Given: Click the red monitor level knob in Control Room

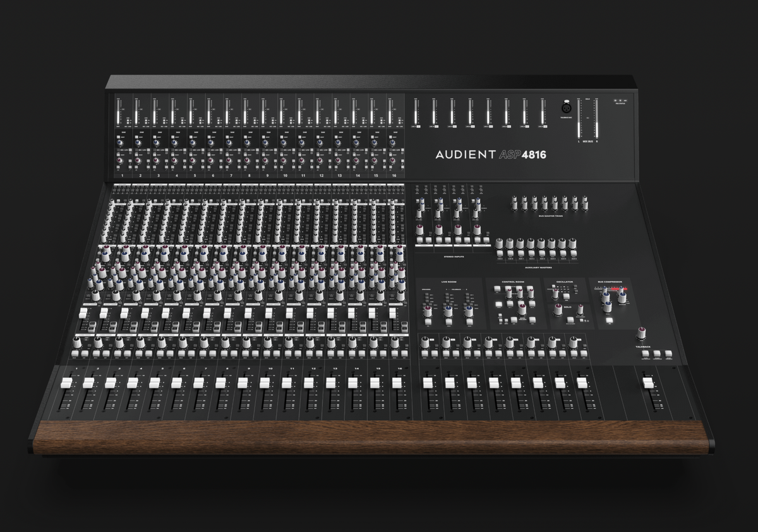Looking at the screenshot, I should coord(522,309).
